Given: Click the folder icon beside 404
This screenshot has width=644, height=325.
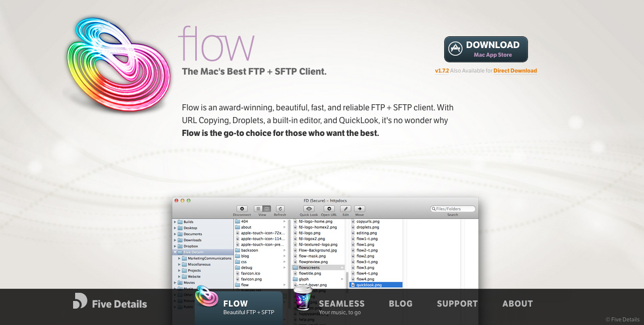Looking at the screenshot, I should tap(238, 221).
